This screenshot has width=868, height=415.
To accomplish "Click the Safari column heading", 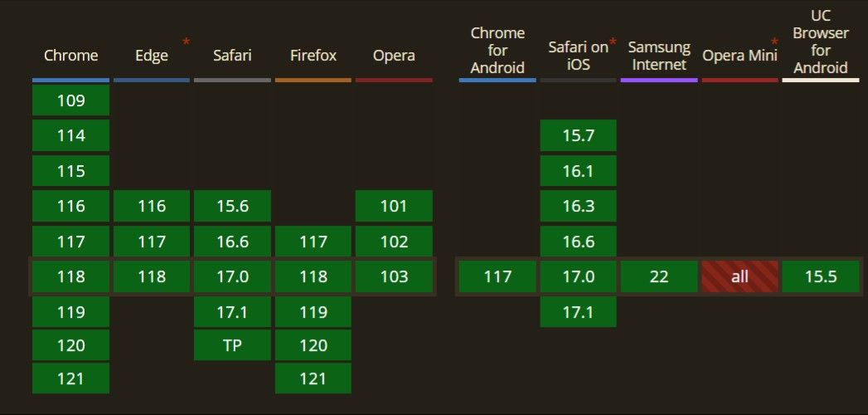I will [x=232, y=56].
